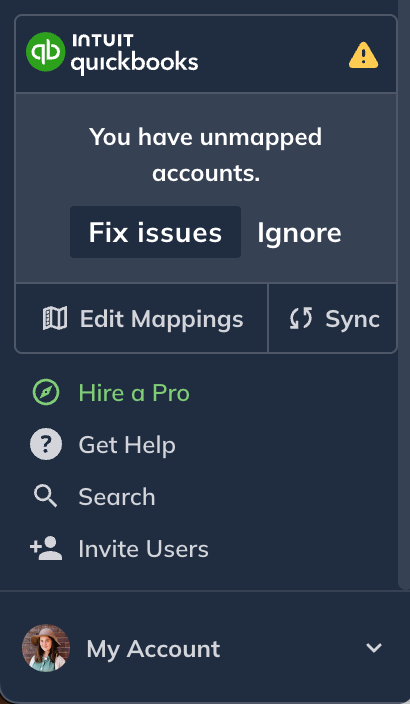The width and height of the screenshot is (410, 704).
Task: Click the green compass icon
Action: [46, 392]
